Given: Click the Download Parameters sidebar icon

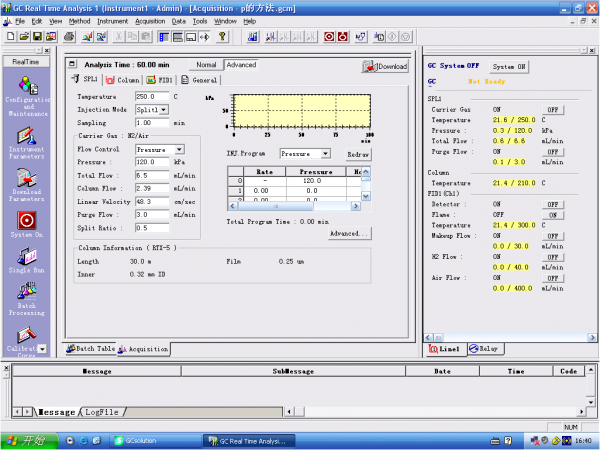Looking at the screenshot, I should pyautogui.click(x=26, y=178).
